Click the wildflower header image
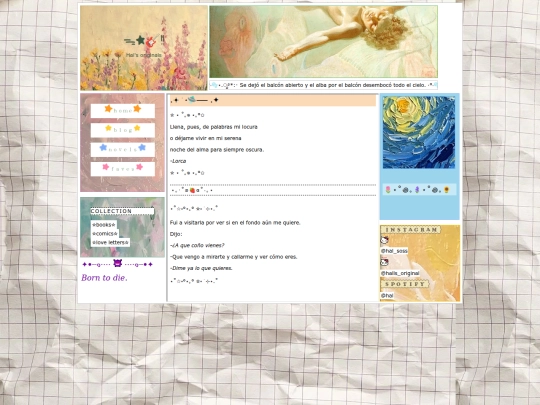This screenshot has height=405, width=540. (144, 48)
